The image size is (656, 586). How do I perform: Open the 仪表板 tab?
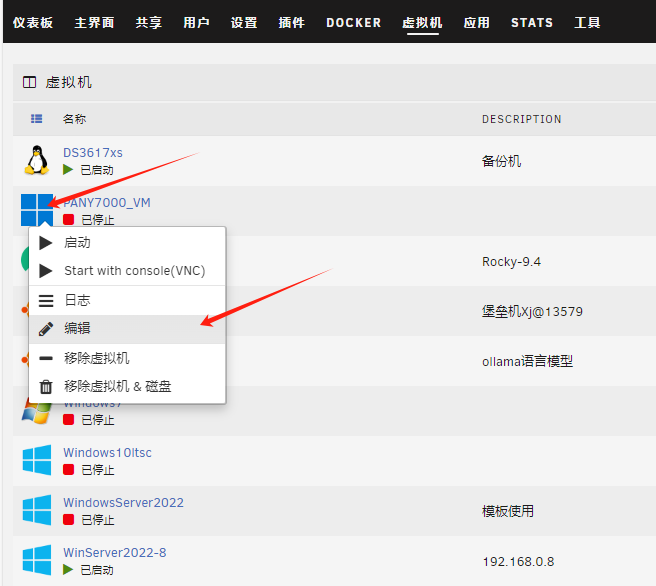tap(33, 22)
